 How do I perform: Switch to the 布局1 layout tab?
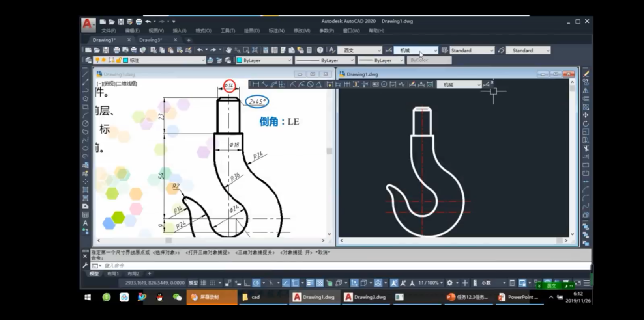113,273
